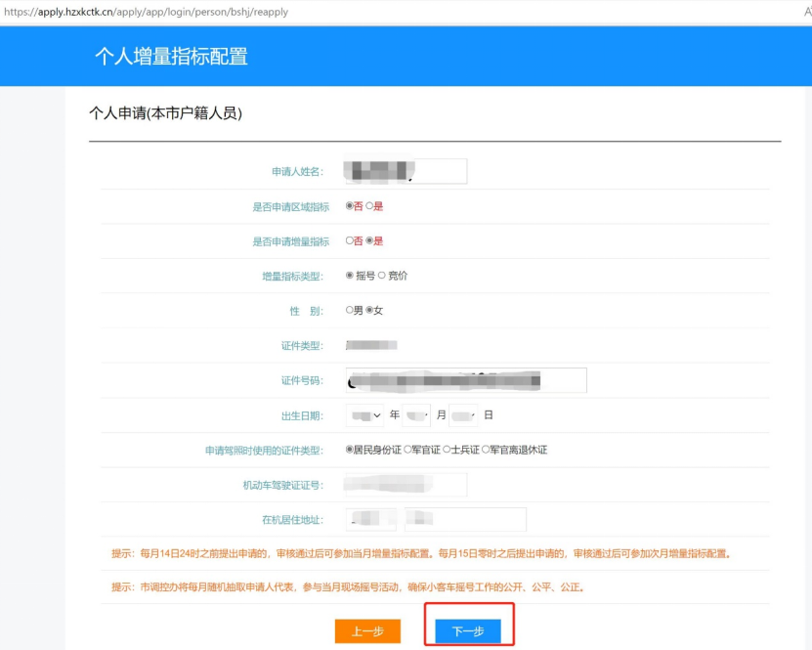Select 摇号 as 增量指标类型
The height and width of the screenshot is (650, 812).
pos(350,276)
